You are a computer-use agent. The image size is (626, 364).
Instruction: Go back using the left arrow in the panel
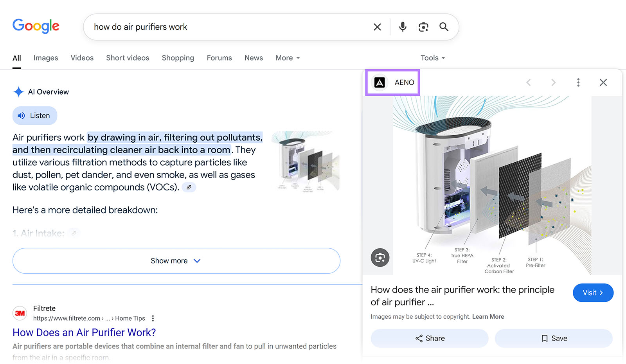529,82
